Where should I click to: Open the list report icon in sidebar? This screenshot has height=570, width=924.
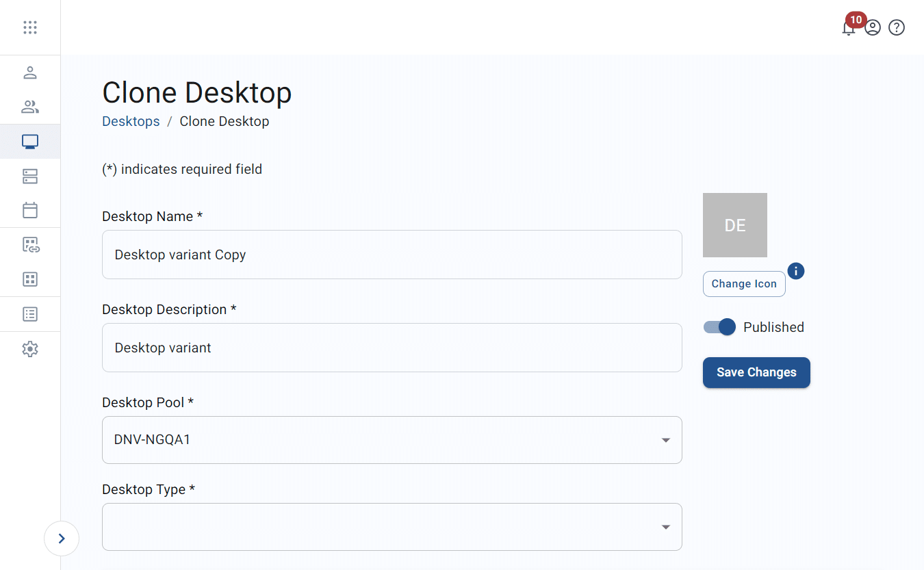tap(30, 314)
